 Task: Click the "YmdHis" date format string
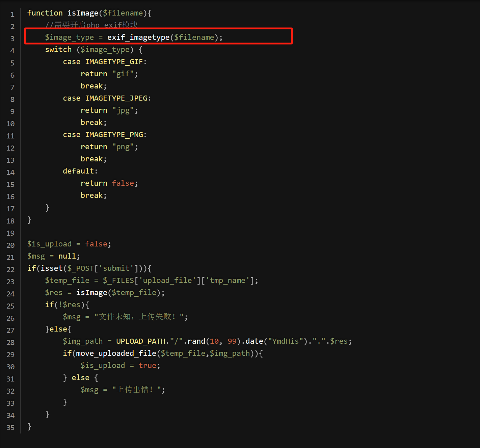click(285, 341)
